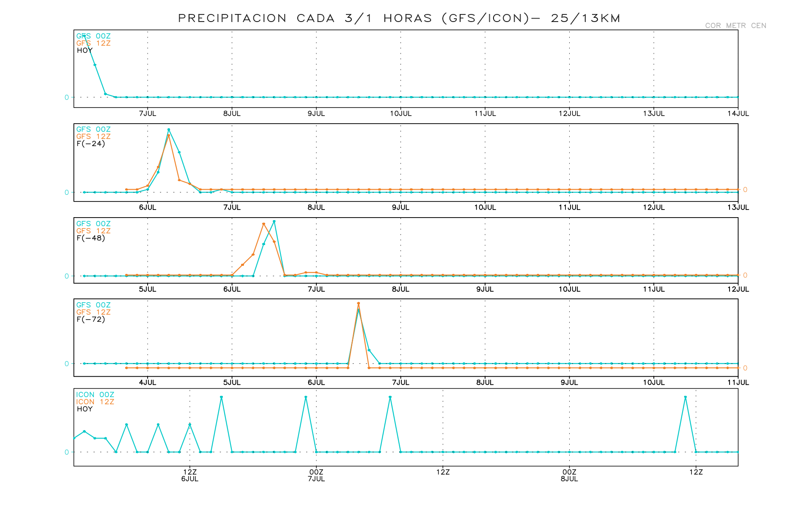Click the orange 0 label right of F(-72) panel
This screenshot has width=812, height=508.
745,368
